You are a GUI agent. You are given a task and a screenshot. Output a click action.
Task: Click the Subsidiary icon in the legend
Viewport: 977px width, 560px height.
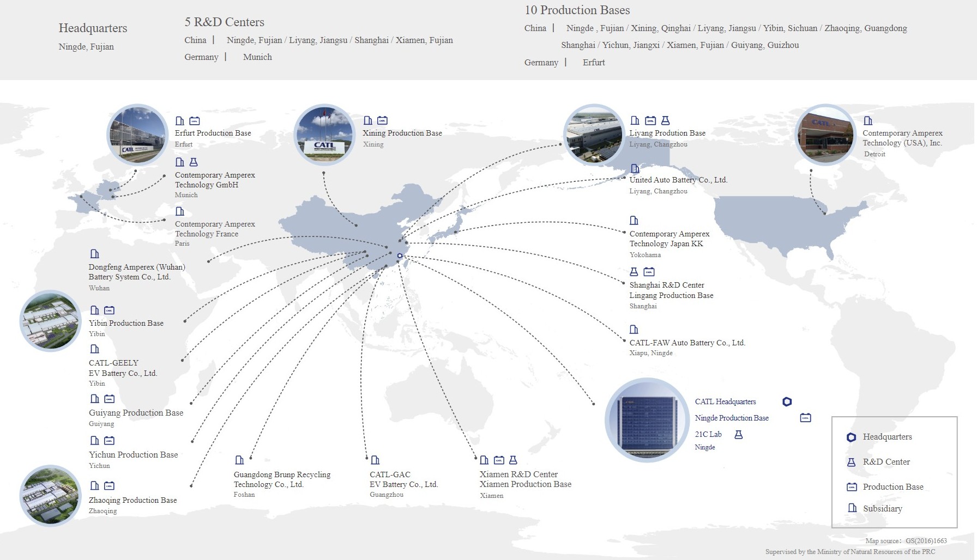[x=852, y=508]
